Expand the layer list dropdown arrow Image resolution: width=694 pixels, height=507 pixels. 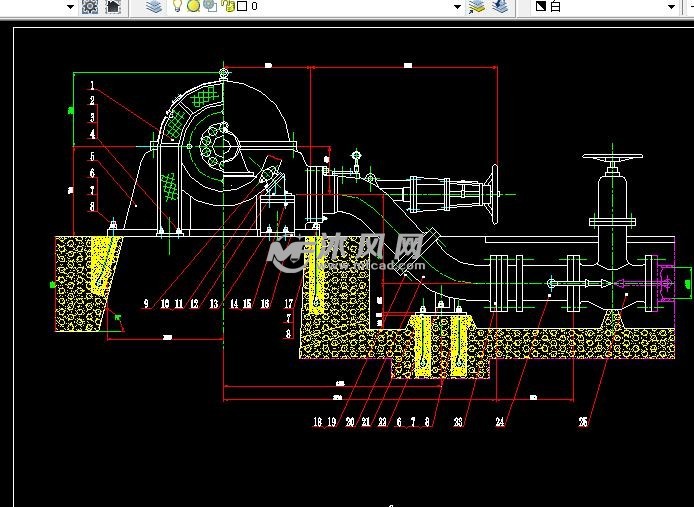pyautogui.click(x=457, y=6)
